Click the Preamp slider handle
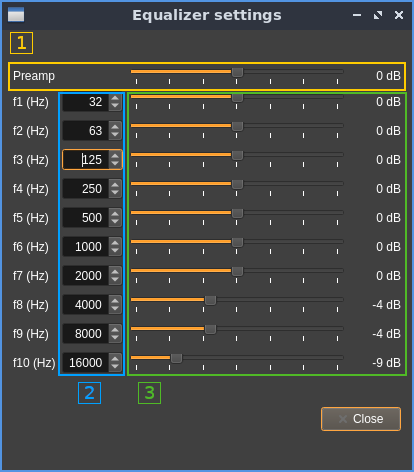Viewport: 414px width, 472px height. (237, 72)
